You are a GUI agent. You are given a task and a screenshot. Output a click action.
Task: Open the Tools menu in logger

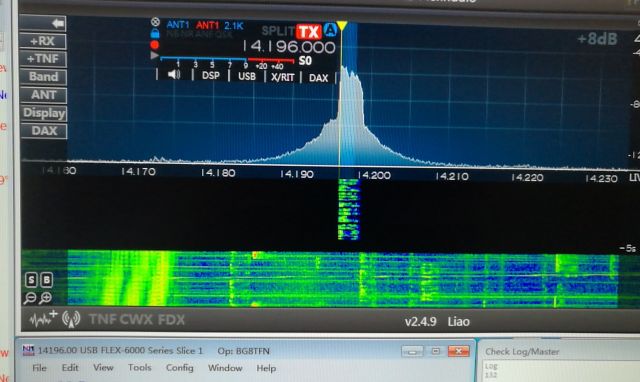click(140, 368)
